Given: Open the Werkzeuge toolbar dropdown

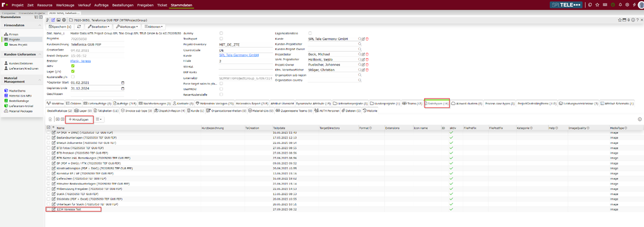Looking at the screenshot, I should click(x=127, y=26).
